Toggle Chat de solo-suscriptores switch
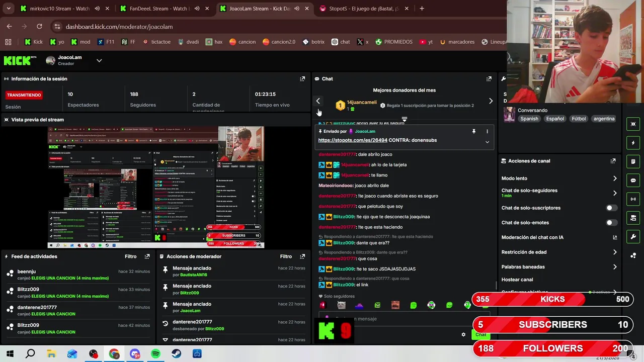 click(x=611, y=208)
